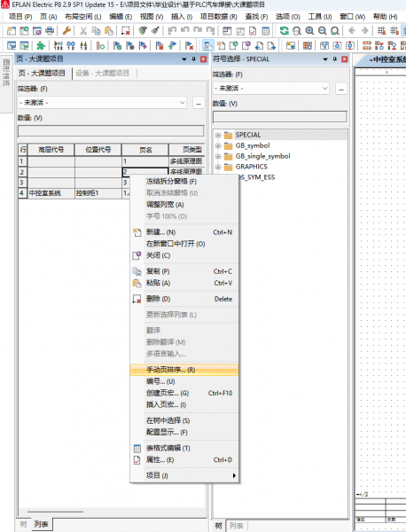
Task: Choose 删除 (D) from context menu
Action: pyautogui.click(x=184, y=299)
